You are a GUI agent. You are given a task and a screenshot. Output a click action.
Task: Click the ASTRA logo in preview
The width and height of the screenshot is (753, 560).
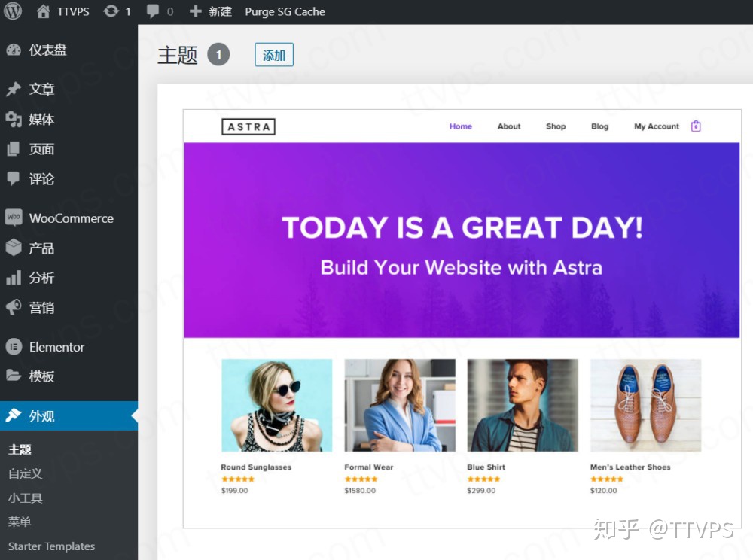(248, 126)
